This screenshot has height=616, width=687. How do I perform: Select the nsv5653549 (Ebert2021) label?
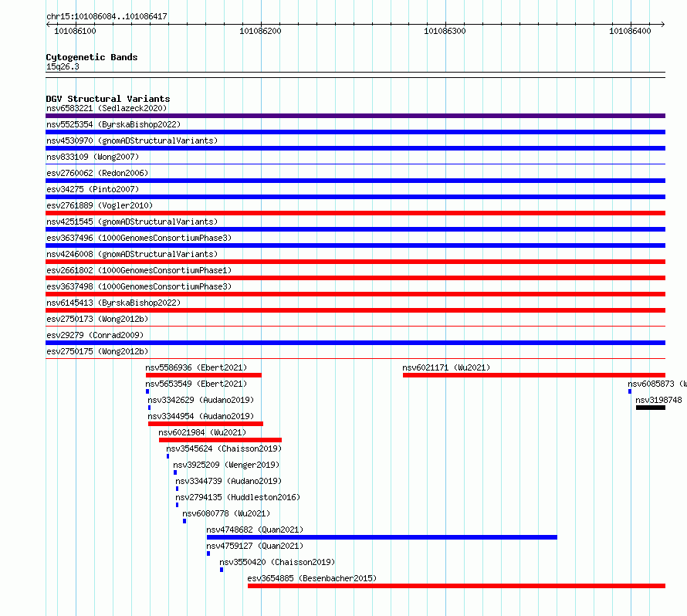pos(196,384)
